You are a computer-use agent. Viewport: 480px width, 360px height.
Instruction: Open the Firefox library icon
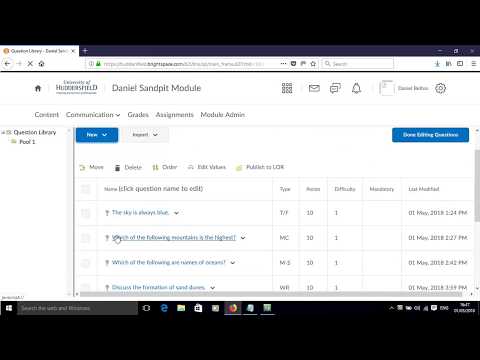pyautogui.click(x=449, y=63)
